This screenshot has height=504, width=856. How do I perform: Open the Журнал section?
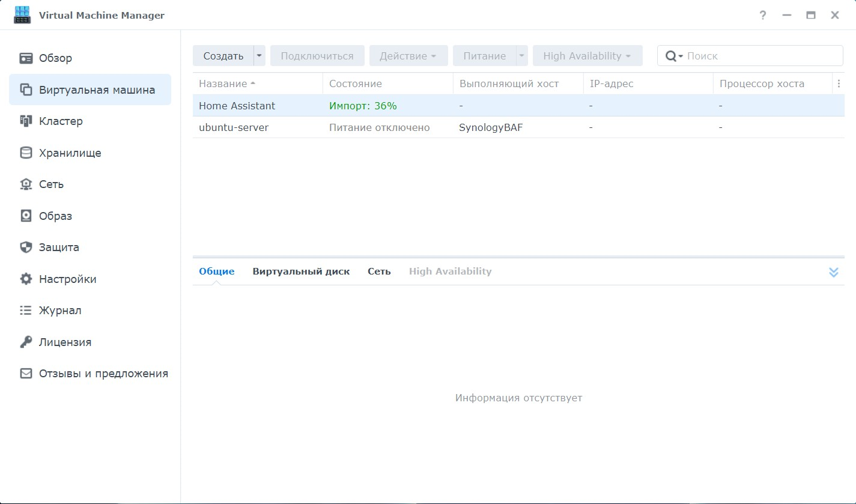point(90,311)
